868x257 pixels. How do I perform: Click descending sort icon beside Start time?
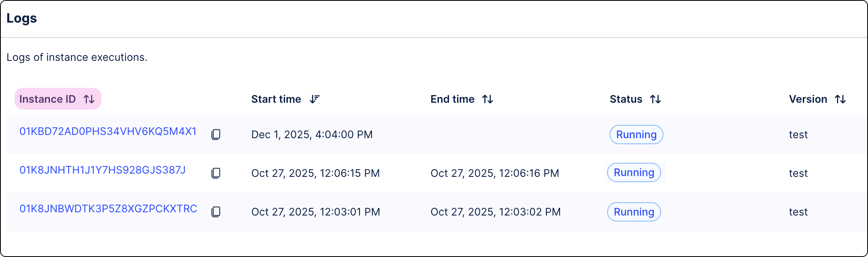(315, 99)
